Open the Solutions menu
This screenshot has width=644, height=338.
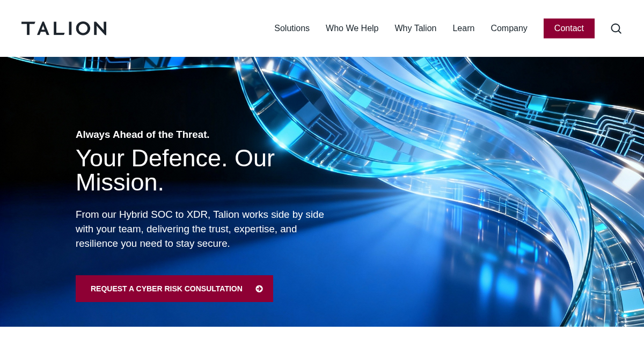pos(292,28)
